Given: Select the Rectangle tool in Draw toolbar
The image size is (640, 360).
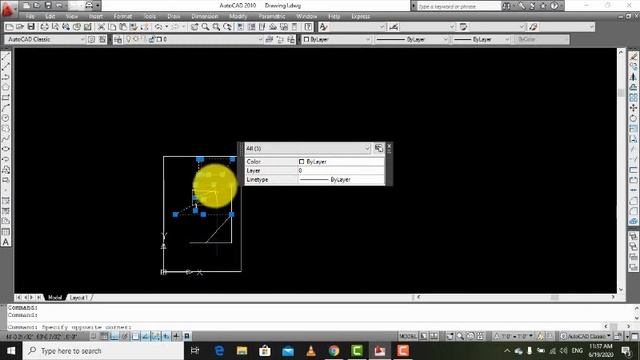Looking at the screenshot, I should pos(6,98).
